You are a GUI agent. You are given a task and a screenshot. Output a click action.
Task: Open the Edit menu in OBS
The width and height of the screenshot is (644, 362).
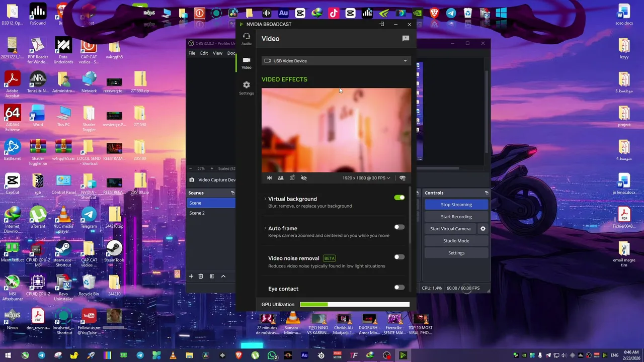204,53
